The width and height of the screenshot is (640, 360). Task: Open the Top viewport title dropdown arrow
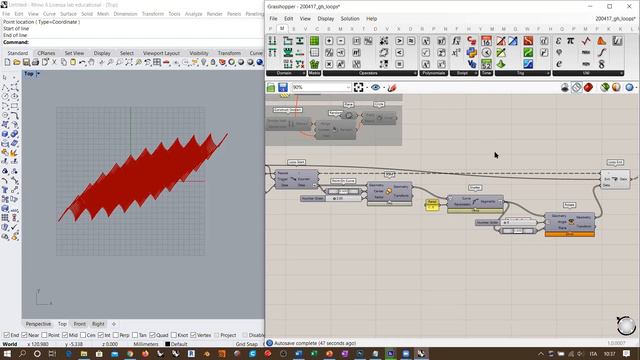[38, 74]
